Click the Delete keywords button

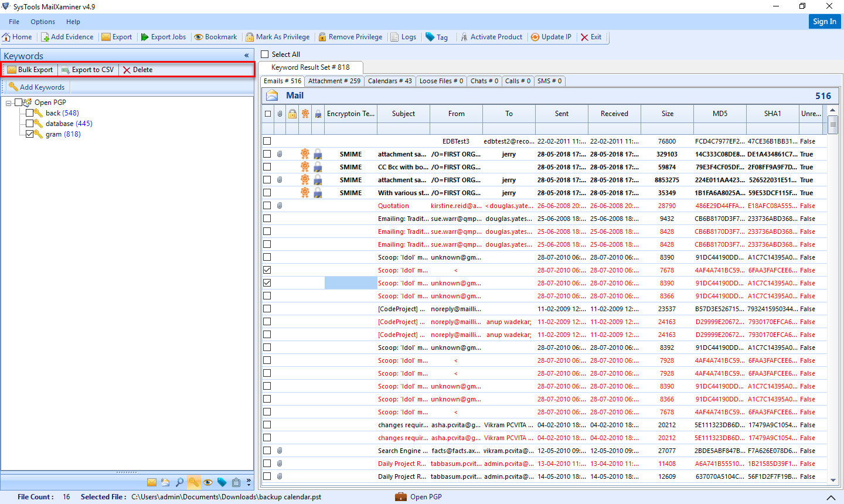(138, 70)
